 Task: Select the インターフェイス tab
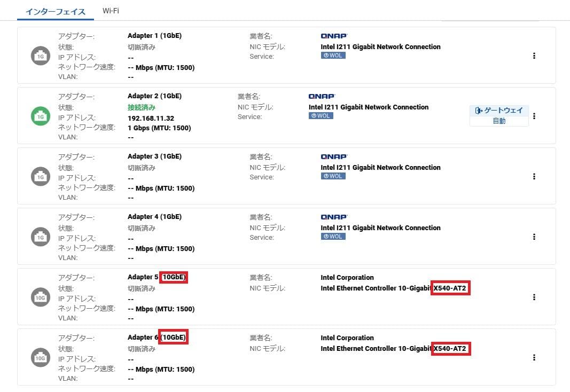(x=56, y=11)
